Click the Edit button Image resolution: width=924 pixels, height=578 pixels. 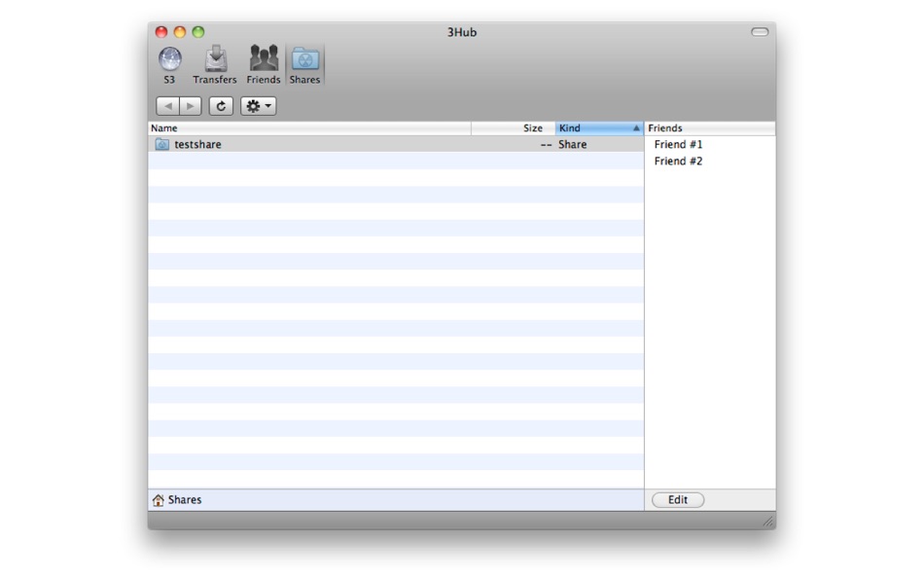coord(678,500)
